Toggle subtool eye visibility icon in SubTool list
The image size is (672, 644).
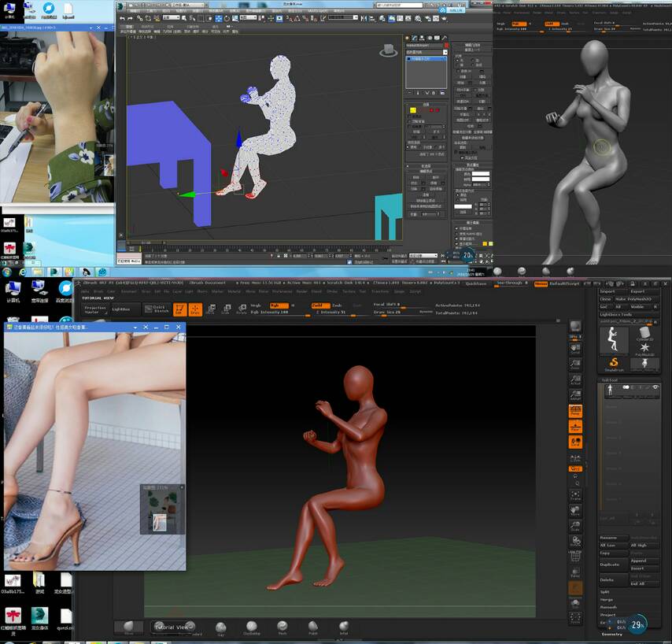655,387
